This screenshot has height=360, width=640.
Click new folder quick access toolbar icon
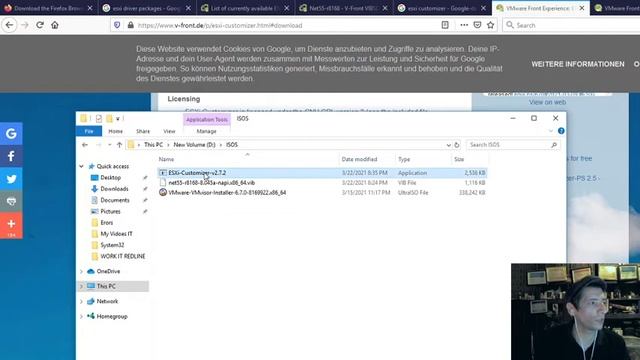click(109, 119)
